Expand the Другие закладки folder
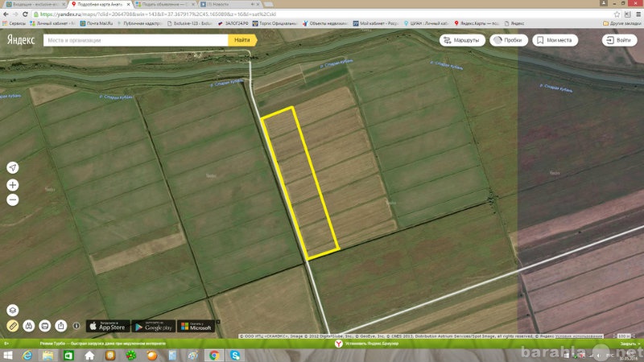The height and width of the screenshot is (362, 644). click(622, 23)
